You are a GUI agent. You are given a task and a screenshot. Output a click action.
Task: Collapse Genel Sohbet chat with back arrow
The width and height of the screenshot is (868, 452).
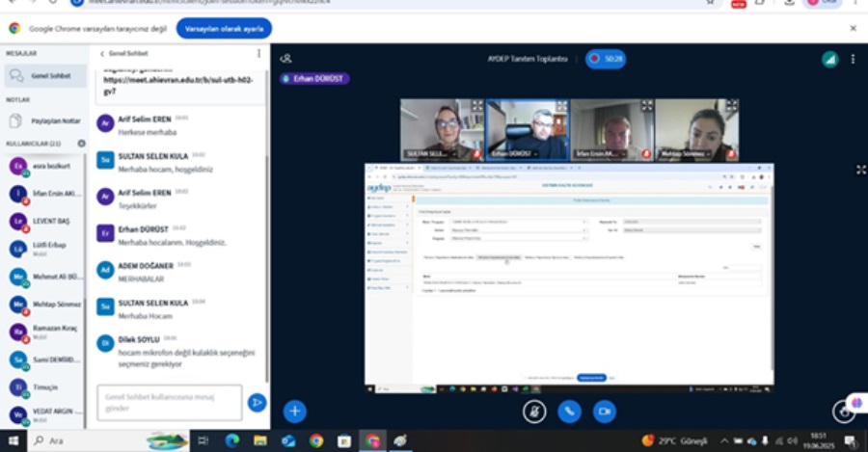[x=102, y=53]
